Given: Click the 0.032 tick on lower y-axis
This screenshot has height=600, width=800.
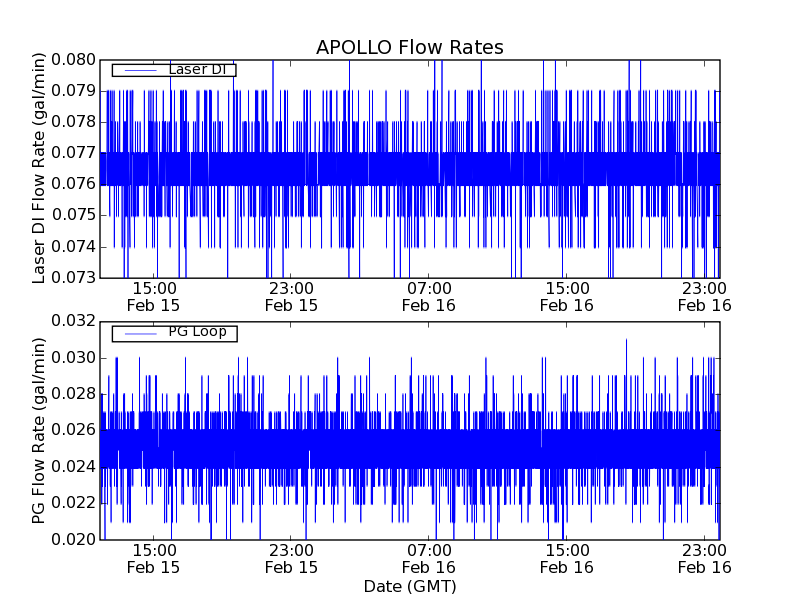Looking at the screenshot, I should coord(72,321).
